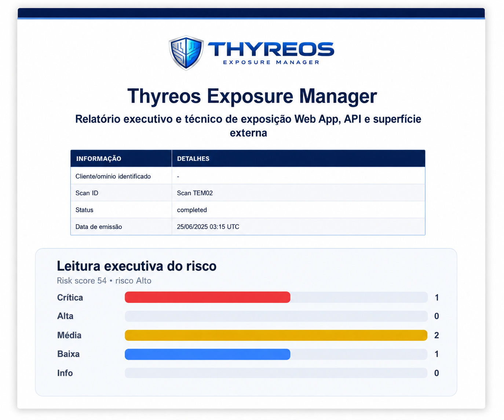Click the 'Info' severity label
Viewport: 504px width, 420px height.
[x=65, y=373]
